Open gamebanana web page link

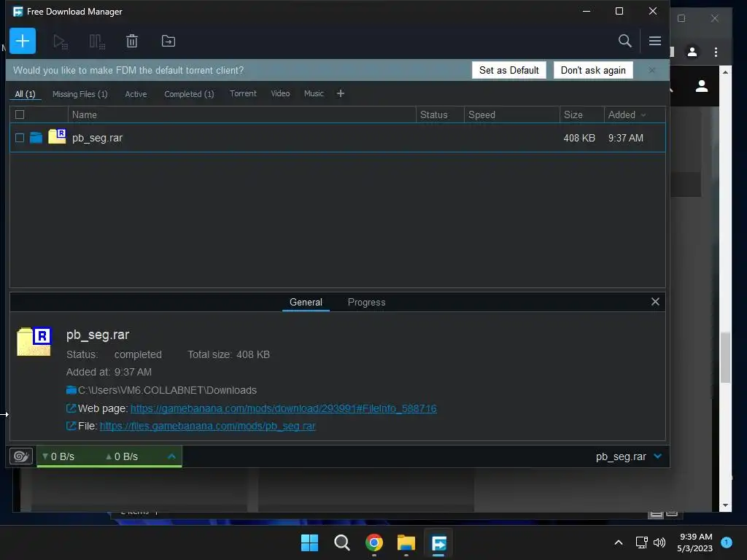coord(284,408)
